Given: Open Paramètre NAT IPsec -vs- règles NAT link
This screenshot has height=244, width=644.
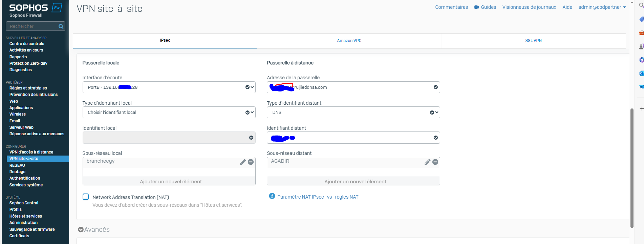Looking at the screenshot, I should click(318, 197).
